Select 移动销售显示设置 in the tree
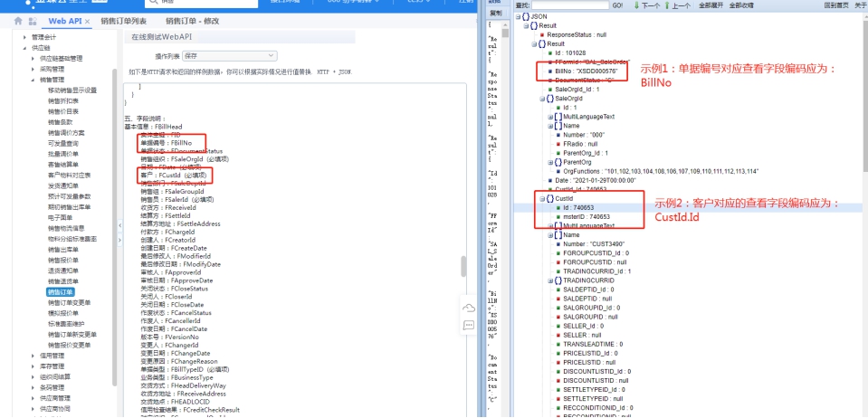 pyautogui.click(x=72, y=90)
